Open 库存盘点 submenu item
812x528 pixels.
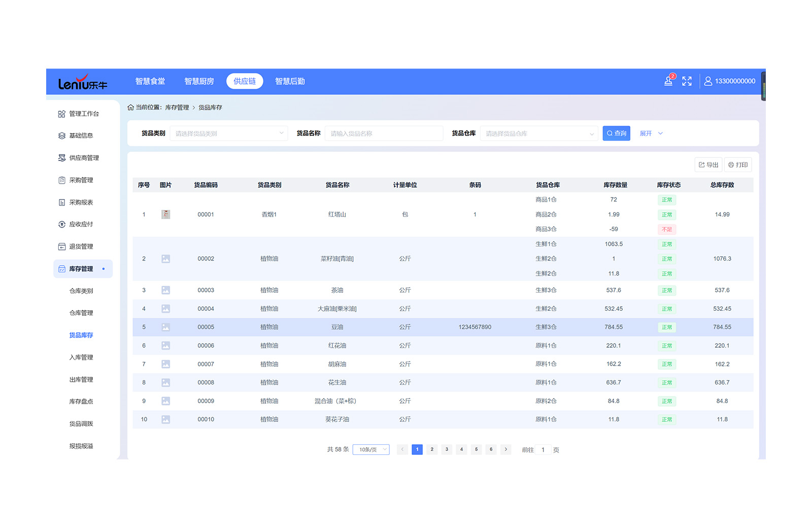81,402
